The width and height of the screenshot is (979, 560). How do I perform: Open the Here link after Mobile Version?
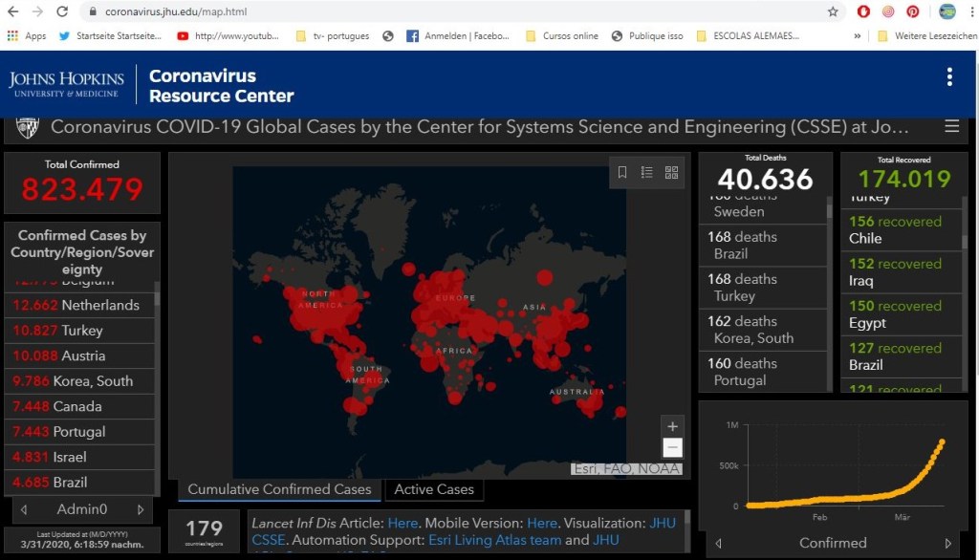click(542, 523)
